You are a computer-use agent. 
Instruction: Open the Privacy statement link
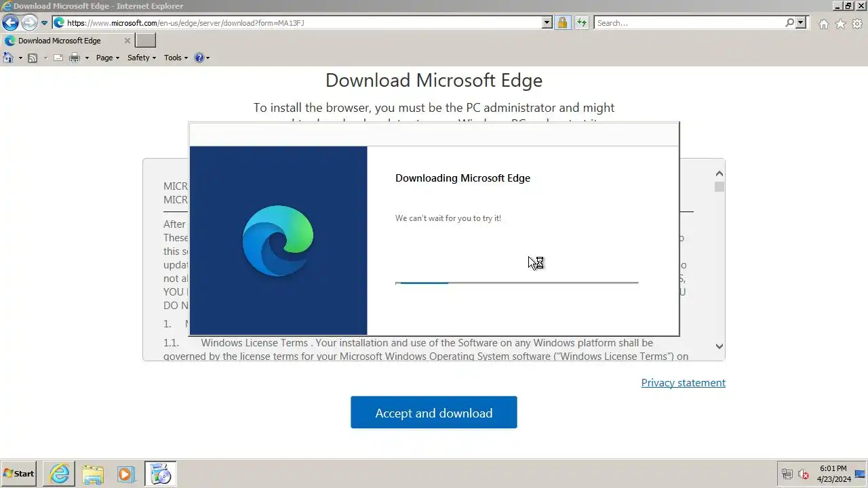coord(683,383)
